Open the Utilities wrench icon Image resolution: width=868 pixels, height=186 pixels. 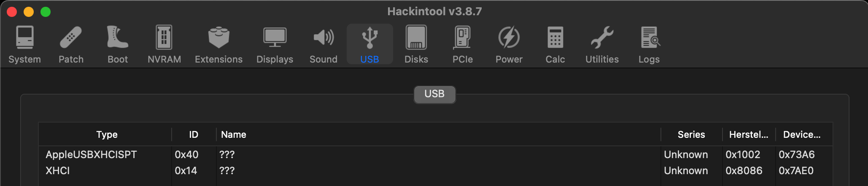(x=602, y=38)
